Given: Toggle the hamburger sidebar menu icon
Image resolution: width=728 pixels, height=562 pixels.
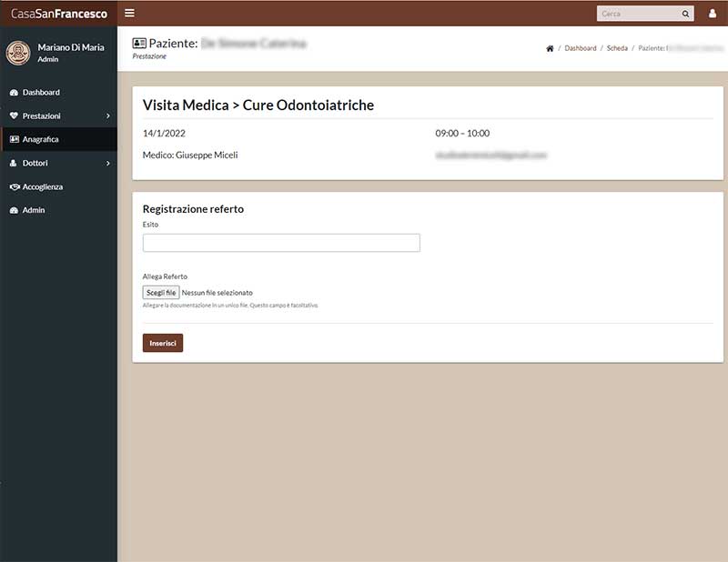Looking at the screenshot, I should (129, 13).
